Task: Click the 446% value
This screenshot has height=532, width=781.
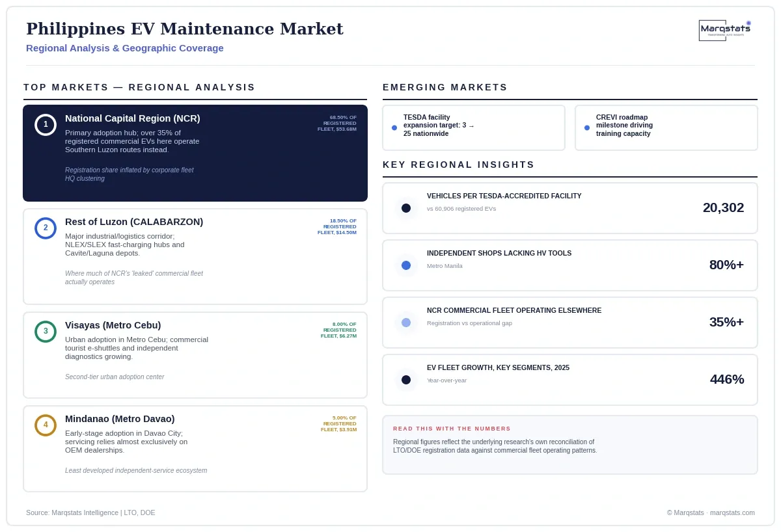Action: [727, 379]
